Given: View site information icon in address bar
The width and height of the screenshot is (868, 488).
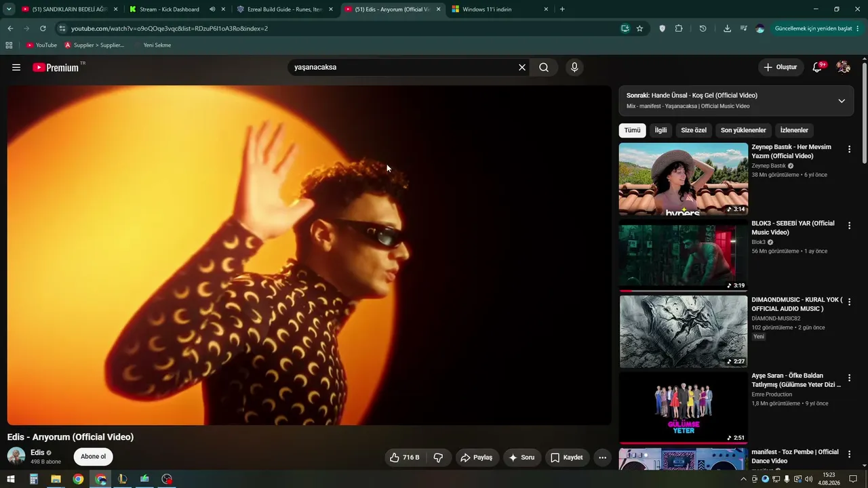Looking at the screenshot, I should 62,28.
